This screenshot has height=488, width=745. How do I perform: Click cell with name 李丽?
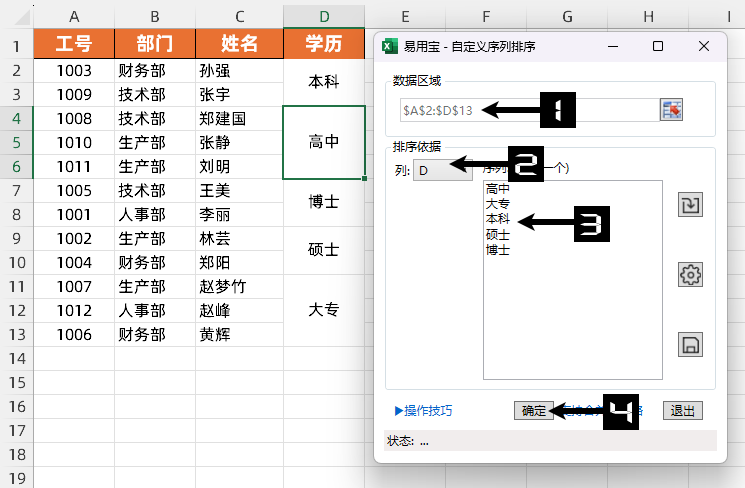coord(239,214)
